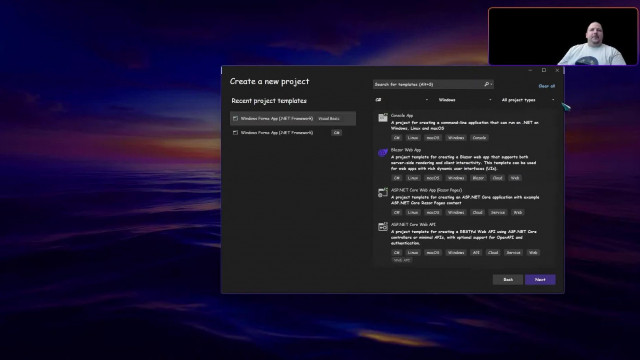This screenshot has width=640, height=360.
Task: Click the Clear all filters link
Action: (547, 86)
